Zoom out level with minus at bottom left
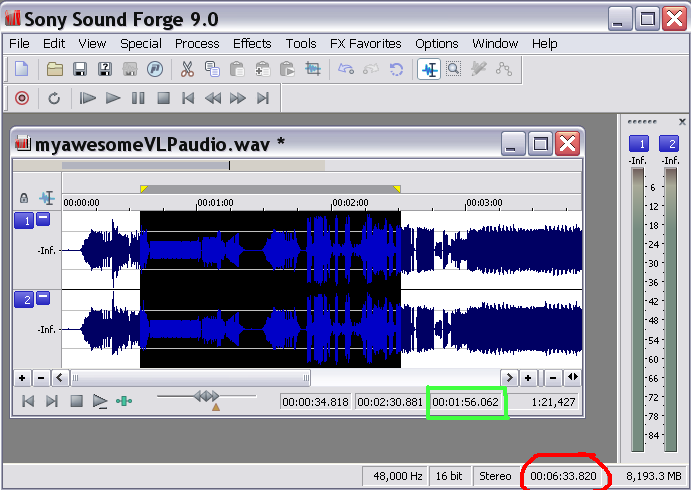 tap(41, 378)
